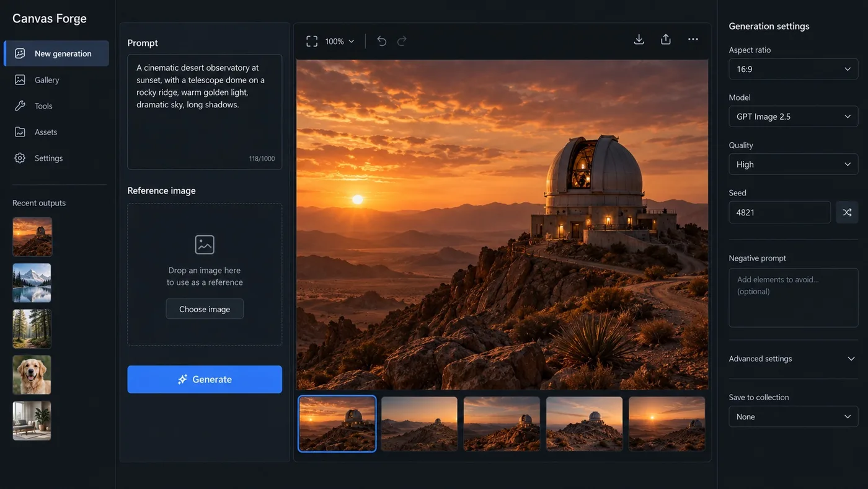Click the Settings gear icon
Screen dimensions: 868x489
[20, 158]
